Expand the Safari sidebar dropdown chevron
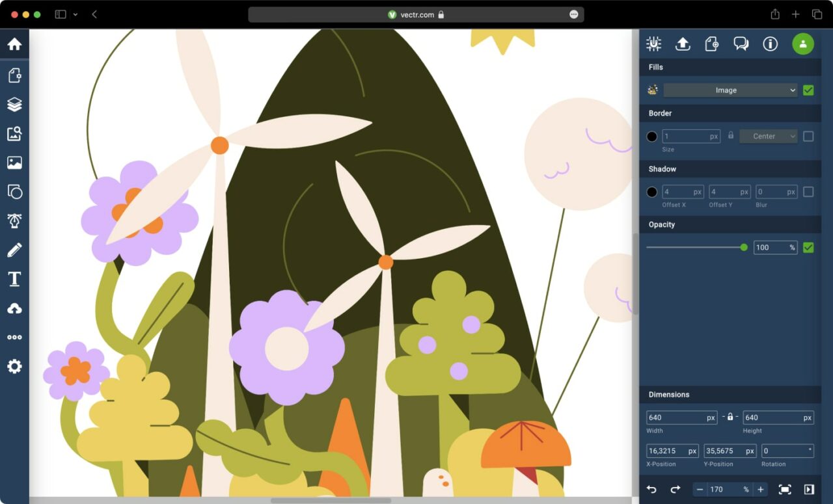Image resolution: width=833 pixels, height=504 pixels. pyautogui.click(x=75, y=14)
